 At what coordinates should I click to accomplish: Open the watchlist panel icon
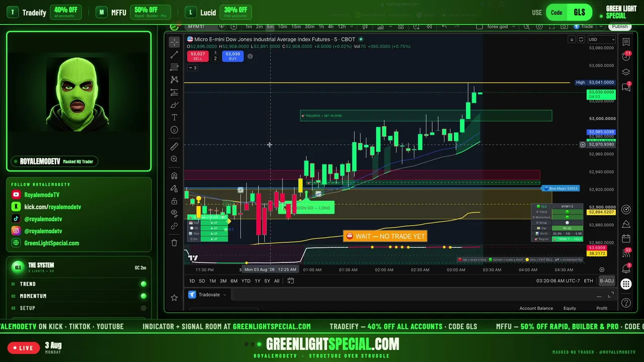point(626,42)
